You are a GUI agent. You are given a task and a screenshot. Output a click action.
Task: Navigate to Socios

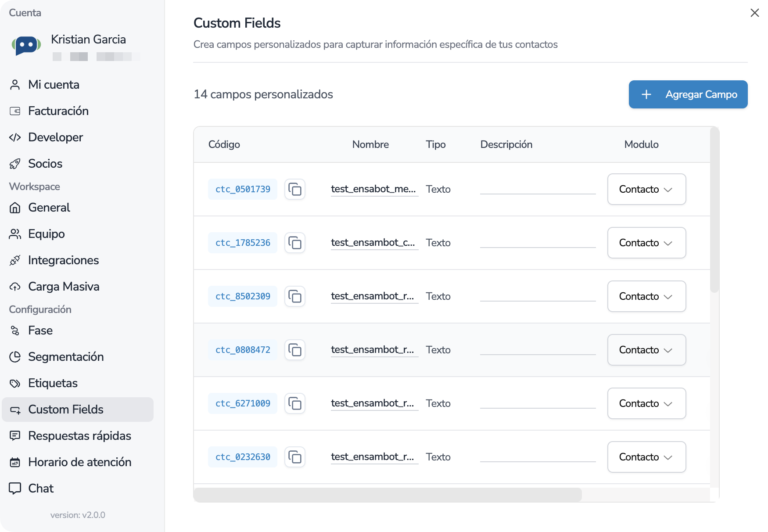tap(78, 164)
